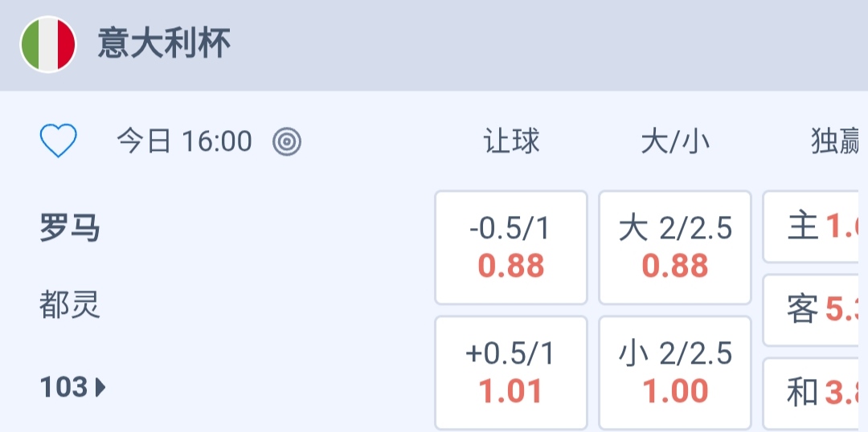Choose 大 2/2.5 over odds
Viewport: 868px width, 432px height.
tap(675, 247)
